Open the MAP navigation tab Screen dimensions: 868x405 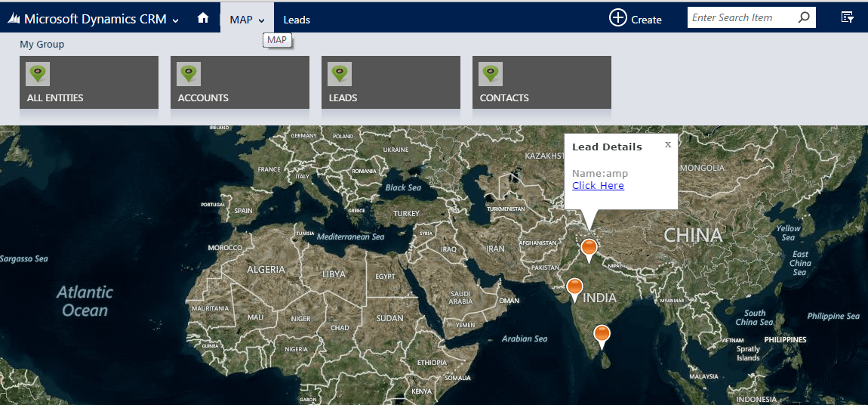click(x=247, y=18)
